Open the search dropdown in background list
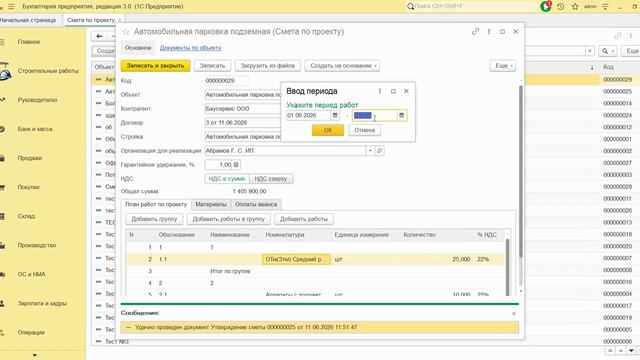The image size is (640, 360). tap(607, 51)
